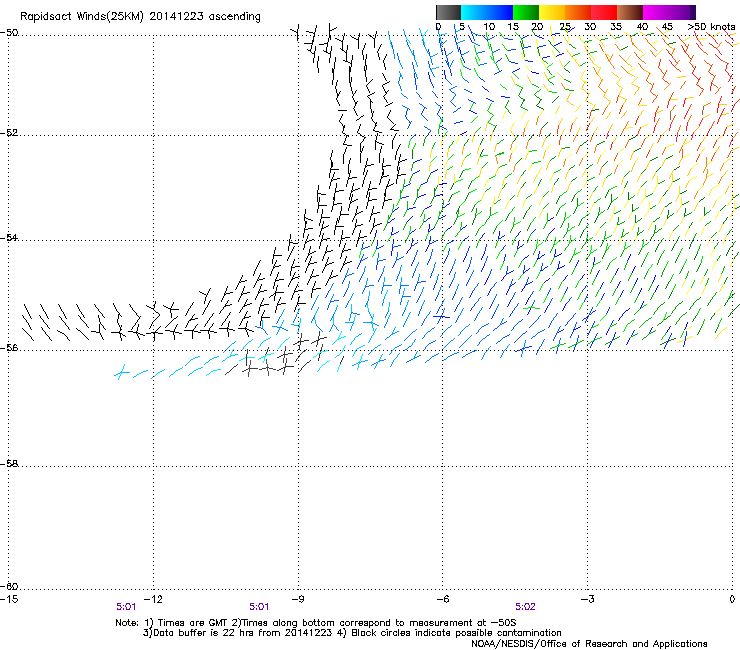
Task: Click the 'Rapidsact Winds(25KM)' title text
Action: pyautogui.click(x=82, y=17)
